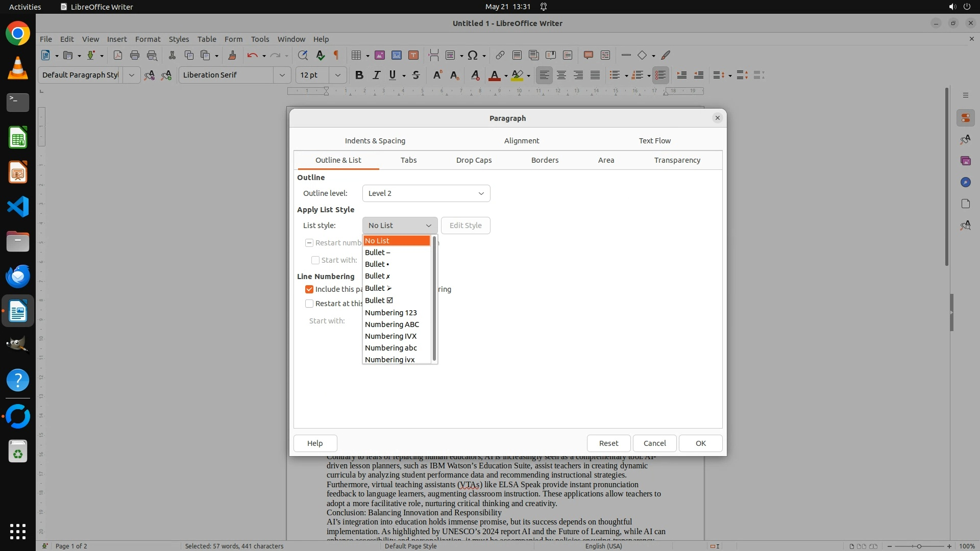Uncheck Include this paragraph in line numbering
The width and height of the screenshot is (980, 551).
coord(309,289)
